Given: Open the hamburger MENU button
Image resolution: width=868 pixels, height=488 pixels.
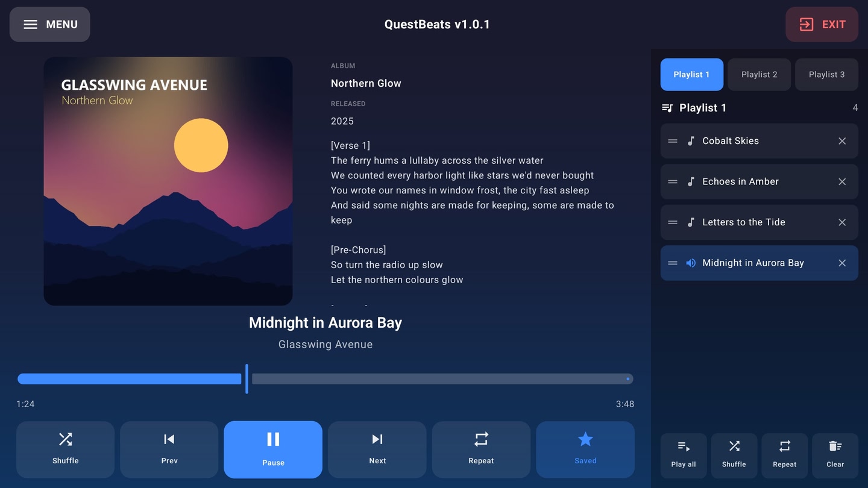Looking at the screenshot, I should 49,25.
